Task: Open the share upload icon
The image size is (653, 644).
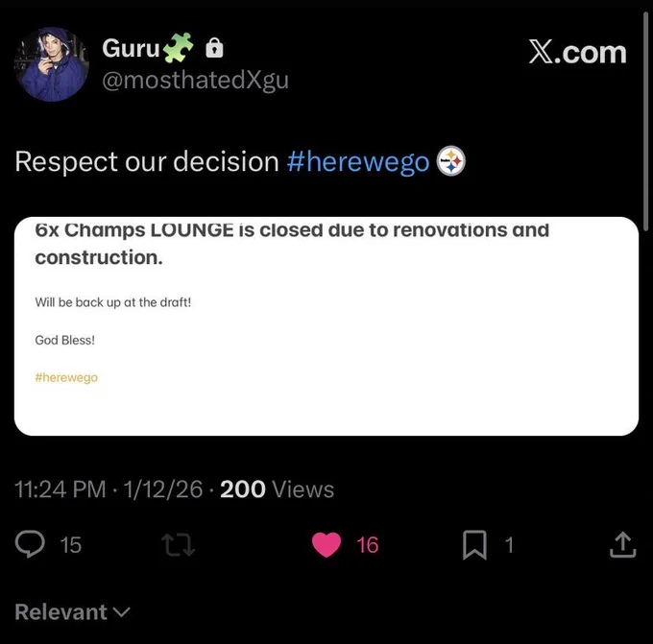Action: click(622, 544)
